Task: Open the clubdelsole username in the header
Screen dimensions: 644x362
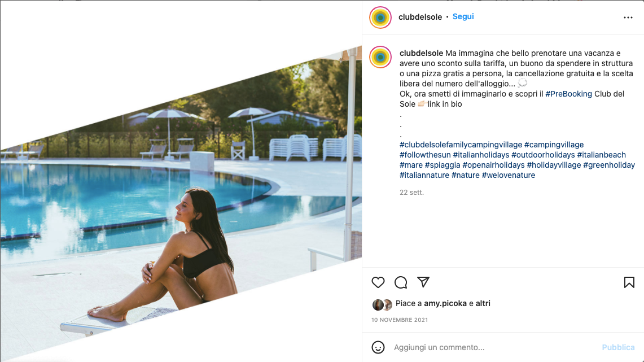Action: coord(420,17)
